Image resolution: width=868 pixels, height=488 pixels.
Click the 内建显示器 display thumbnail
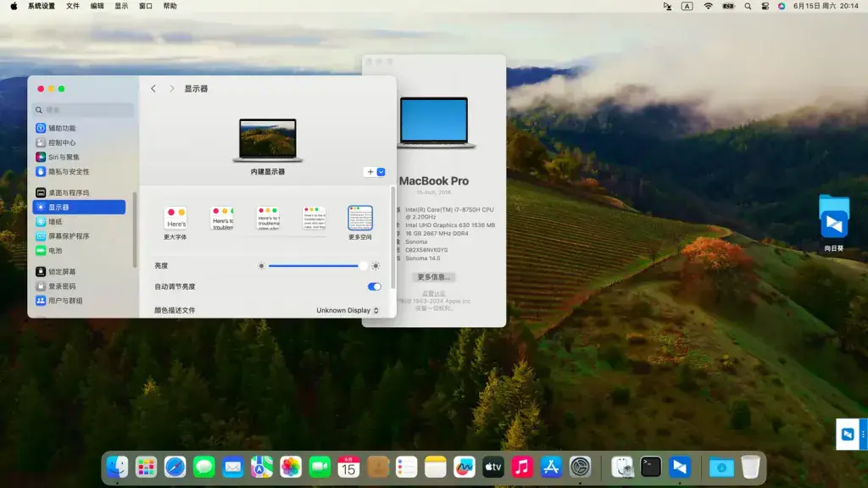pyautogui.click(x=268, y=141)
